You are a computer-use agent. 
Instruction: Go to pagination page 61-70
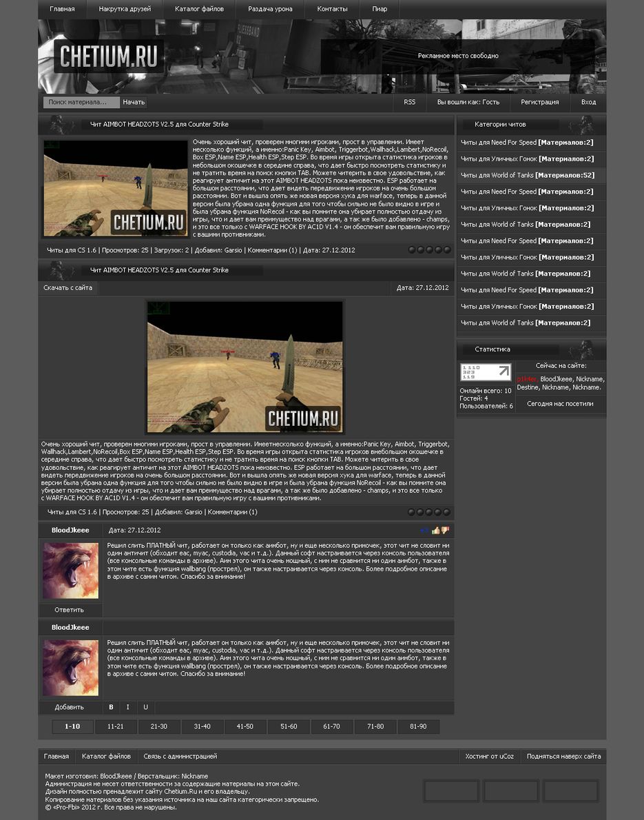tap(331, 726)
